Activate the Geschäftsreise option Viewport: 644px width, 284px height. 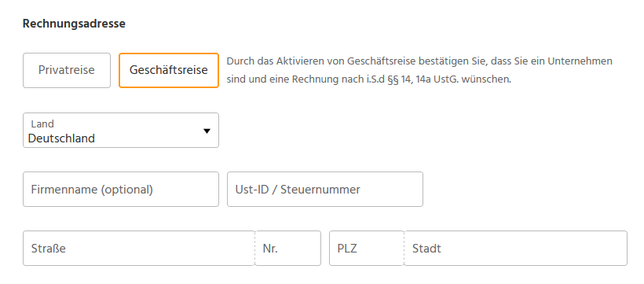(x=169, y=70)
